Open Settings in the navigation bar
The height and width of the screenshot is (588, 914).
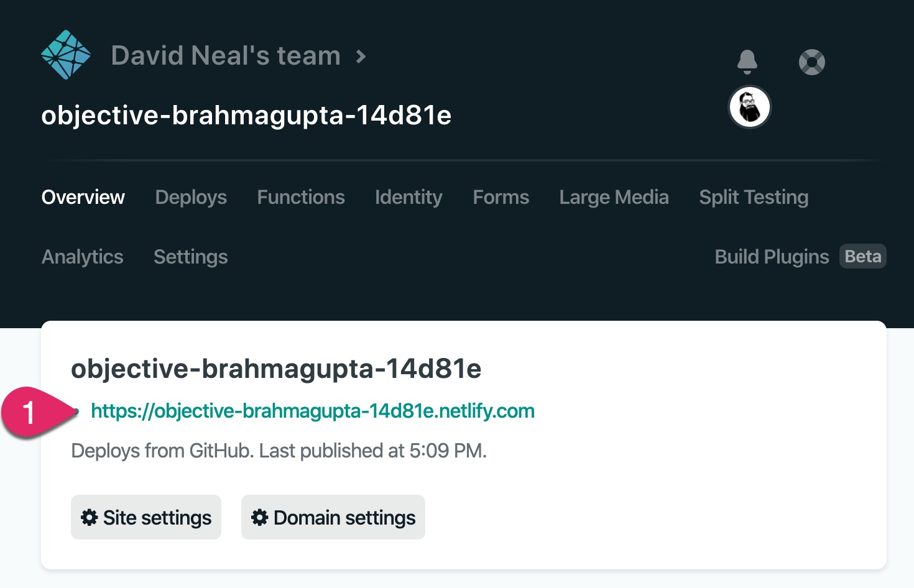point(190,257)
